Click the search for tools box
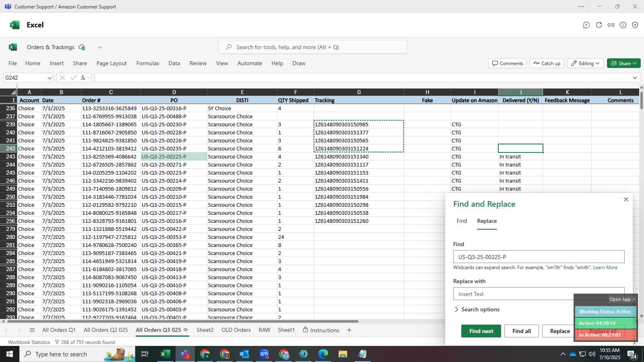This screenshot has height=362, width=644. [x=313, y=47]
